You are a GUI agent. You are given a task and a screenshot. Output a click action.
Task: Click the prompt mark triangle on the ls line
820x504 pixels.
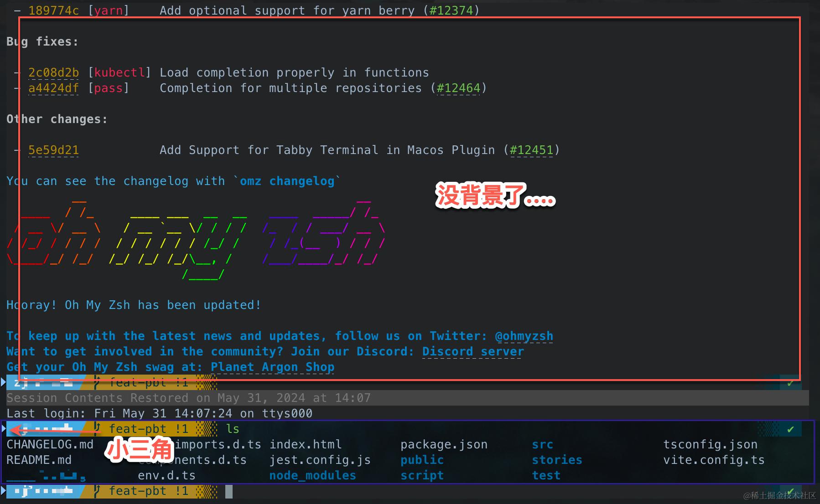pyautogui.click(x=4, y=428)
